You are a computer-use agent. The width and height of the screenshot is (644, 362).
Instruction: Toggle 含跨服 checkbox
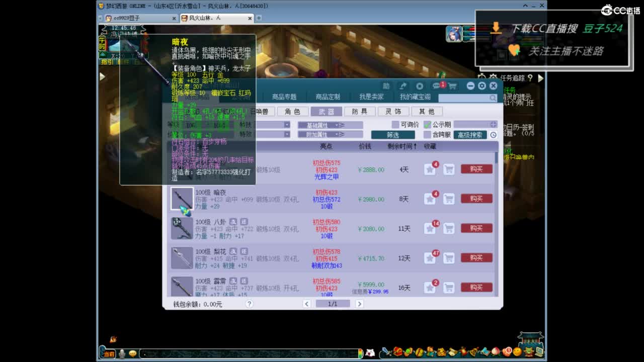pos(427,135)
